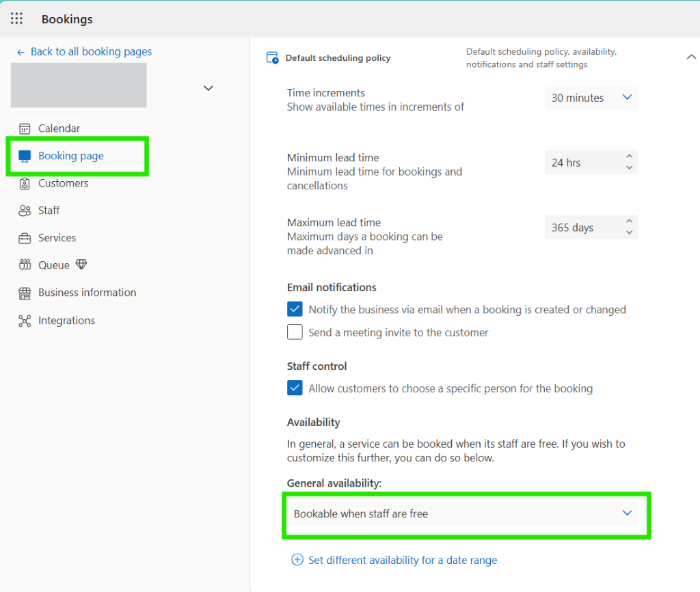Click the Availability heading

click(313, 422)
